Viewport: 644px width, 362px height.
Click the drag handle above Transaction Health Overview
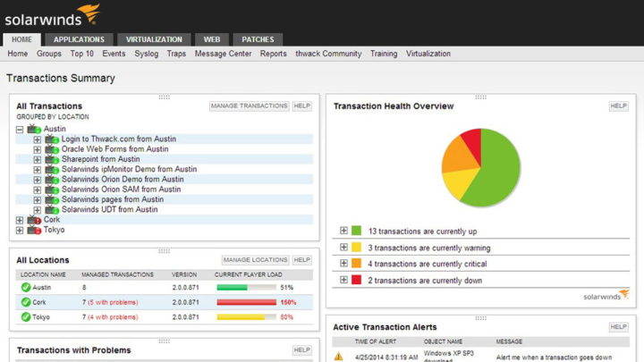click(481, 97)
